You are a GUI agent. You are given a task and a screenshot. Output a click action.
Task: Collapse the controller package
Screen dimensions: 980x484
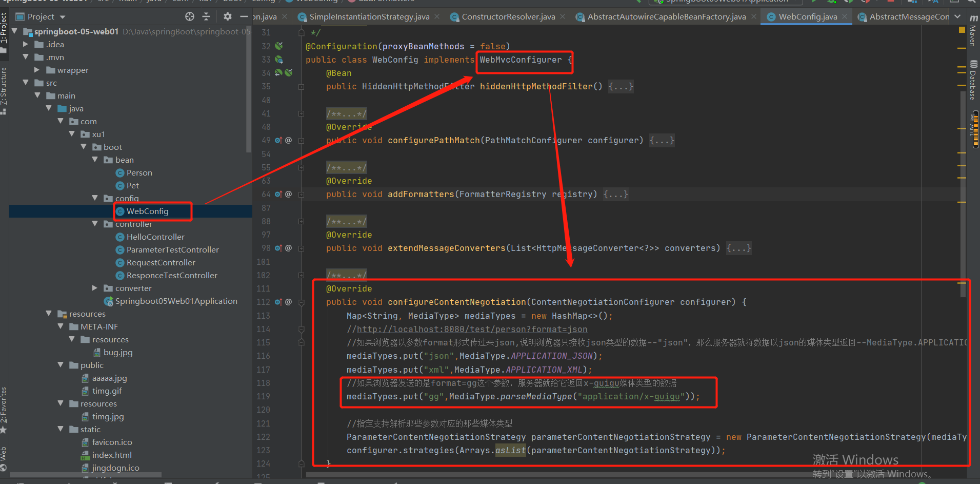click(x=95, y=224)
